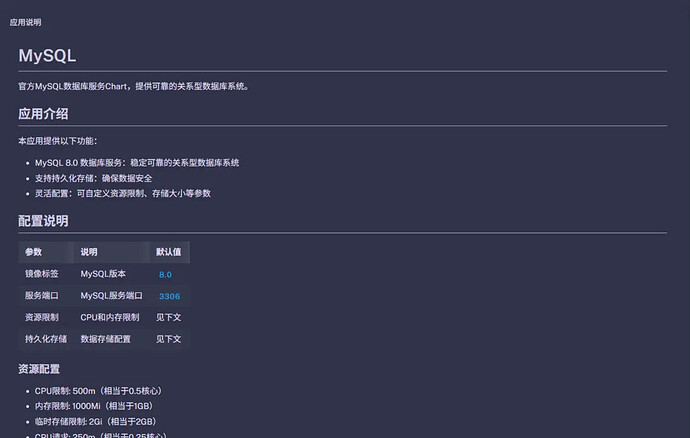Click the 8.0 default value
Screen dimensions: 690x438
(165, 275)
